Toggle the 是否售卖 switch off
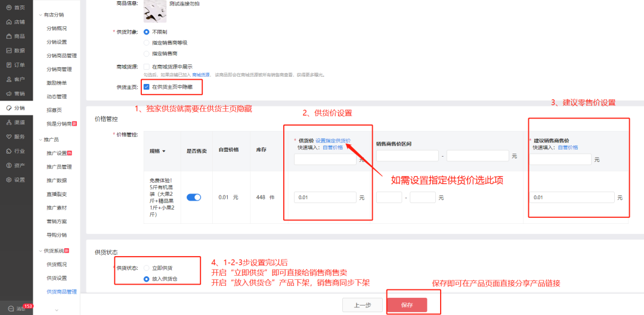Image resolution: width=644 pixels, height=315 pixels. [194, 197]
